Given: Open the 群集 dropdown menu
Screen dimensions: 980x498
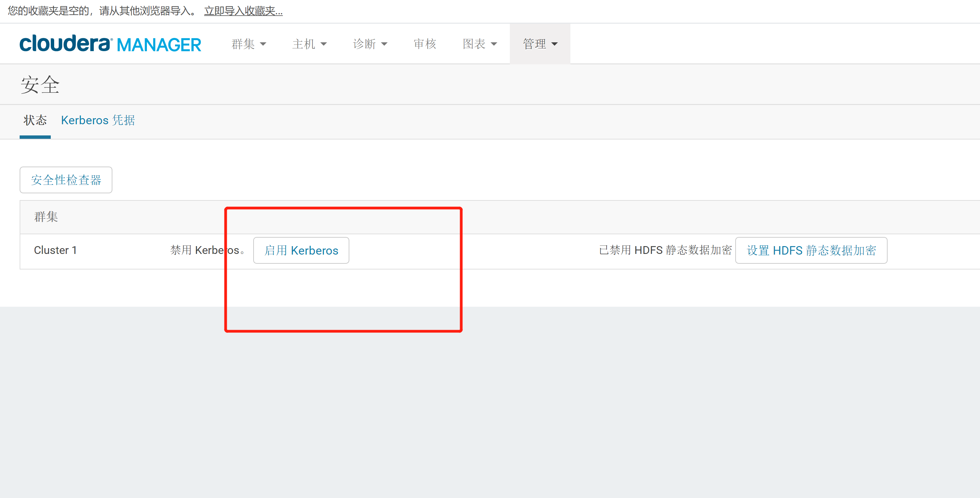Looking at the screenshot, I should (249, 44).
